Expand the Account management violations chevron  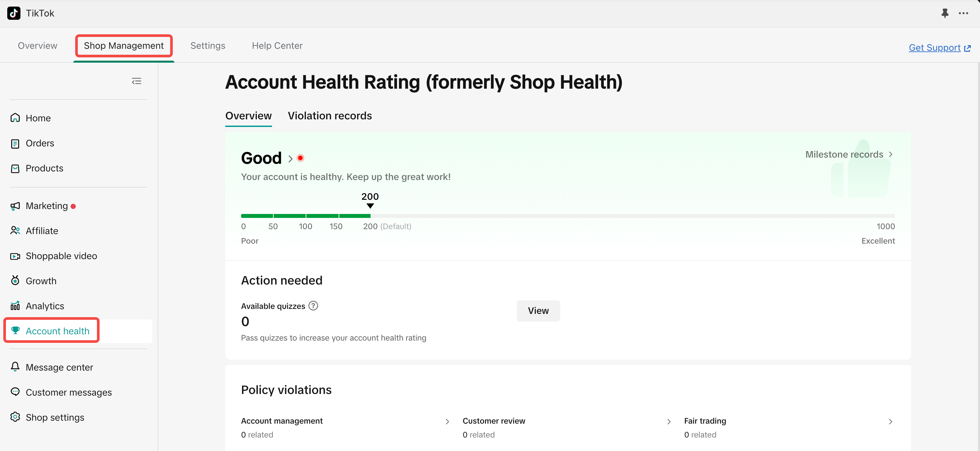tap(447, 421)
